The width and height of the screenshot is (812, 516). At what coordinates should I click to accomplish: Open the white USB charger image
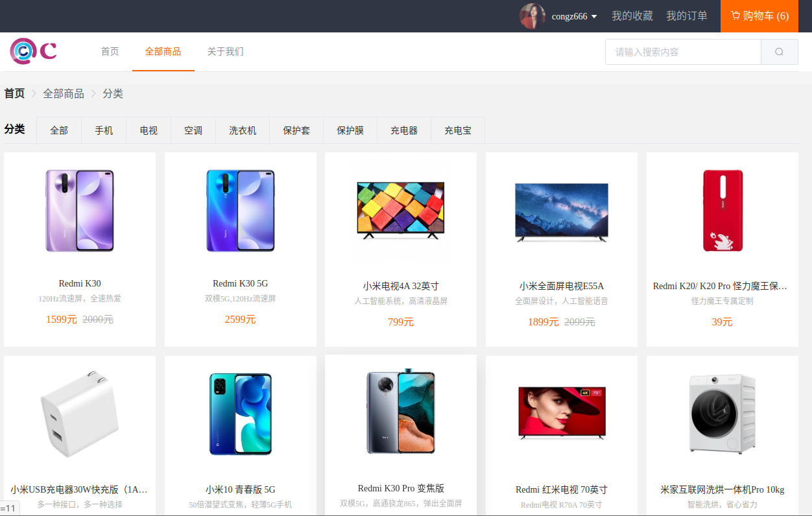(x=80, y=415)
